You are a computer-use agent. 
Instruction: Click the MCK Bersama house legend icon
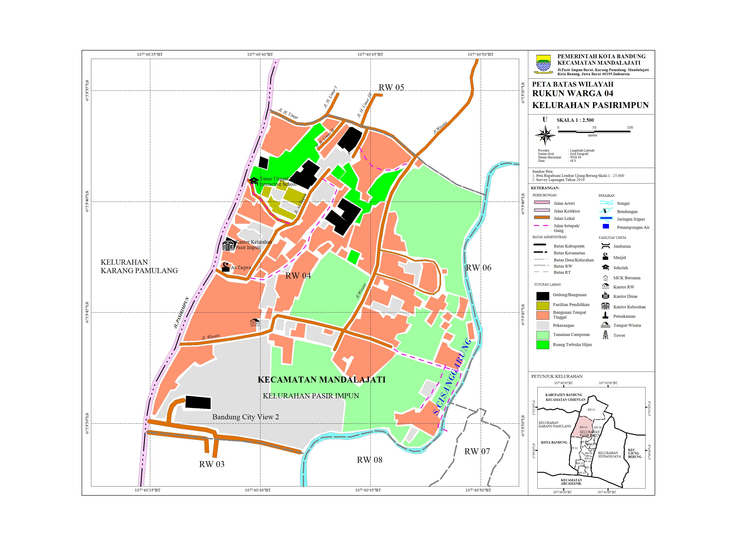[x=605, y=278]
